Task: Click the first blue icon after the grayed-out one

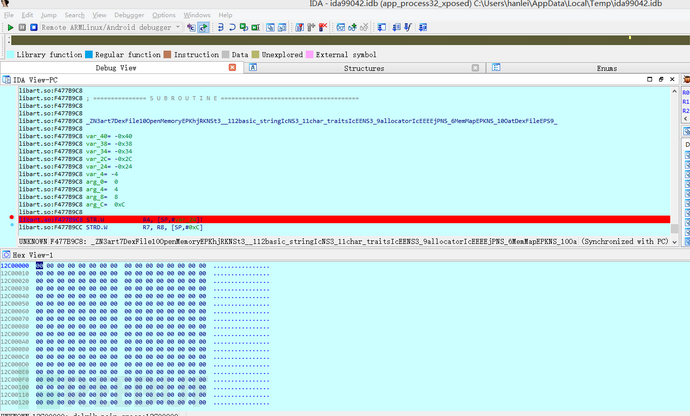Action: [x=382, y=27]
